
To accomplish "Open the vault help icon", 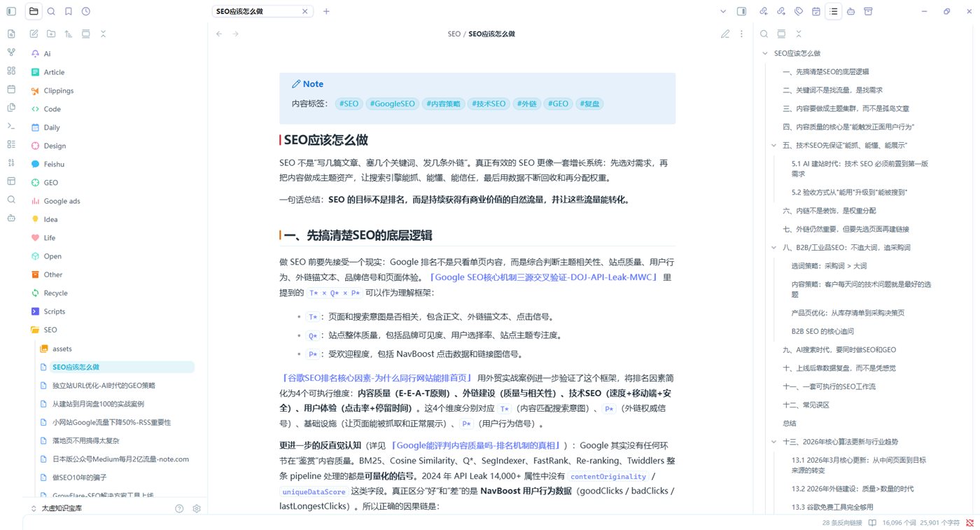I will point(179,508).
